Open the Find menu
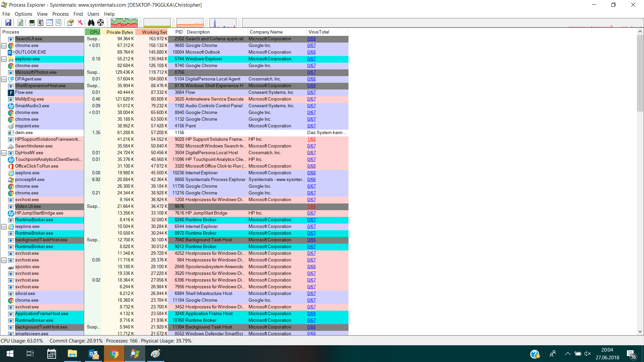Screen dimensions: 644x362 [x=78, y=14]
